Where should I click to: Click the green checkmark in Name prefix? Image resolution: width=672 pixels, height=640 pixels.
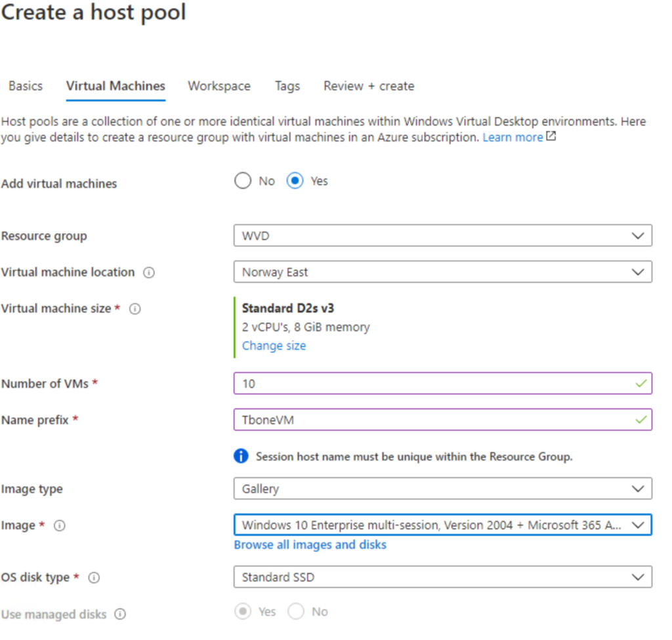tap(640, 420)
